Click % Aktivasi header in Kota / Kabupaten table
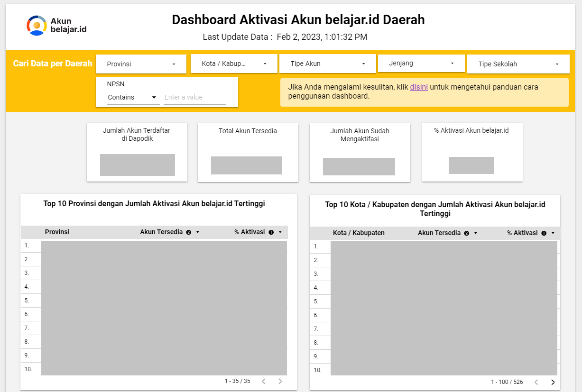This screenshot has width=582, height=392. 522,233
